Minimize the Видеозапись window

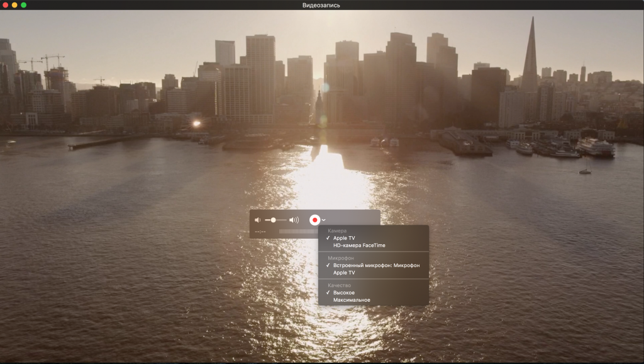[14, 5]
